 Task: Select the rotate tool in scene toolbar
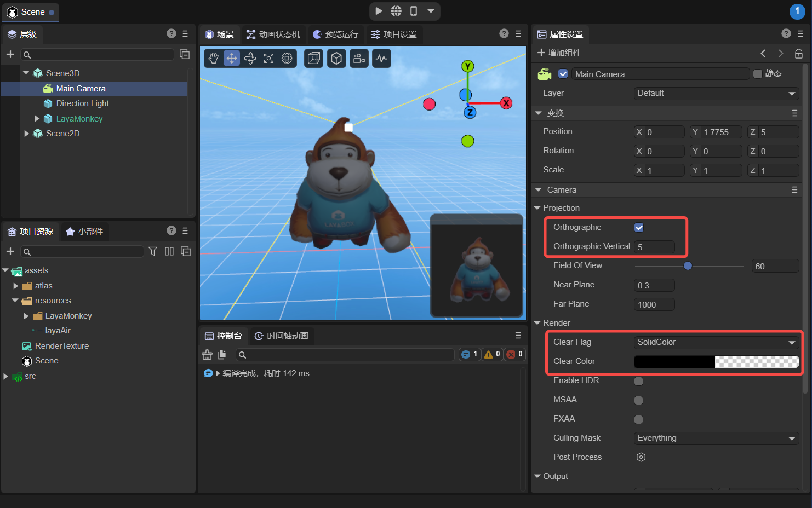point(250,58)
